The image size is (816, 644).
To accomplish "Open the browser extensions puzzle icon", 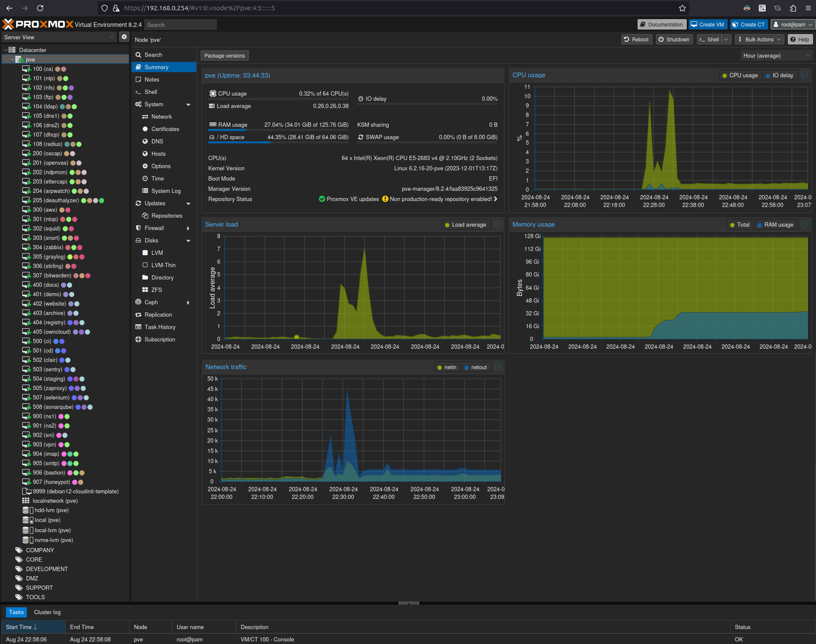I will click(793, 8).
